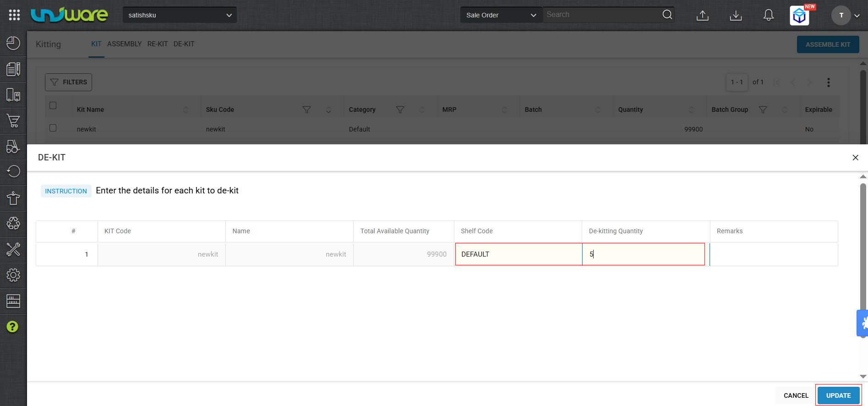Open the tools wrench sidebar icon

coord(13,249)
